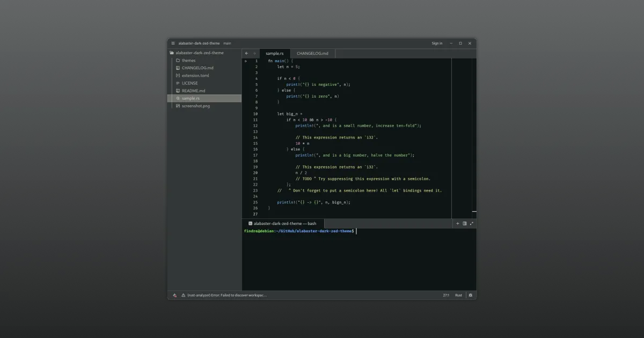This screenshot has width=644, height=338.
Task: Add a new terminal with the plus icon
Action: pos(458,223)
